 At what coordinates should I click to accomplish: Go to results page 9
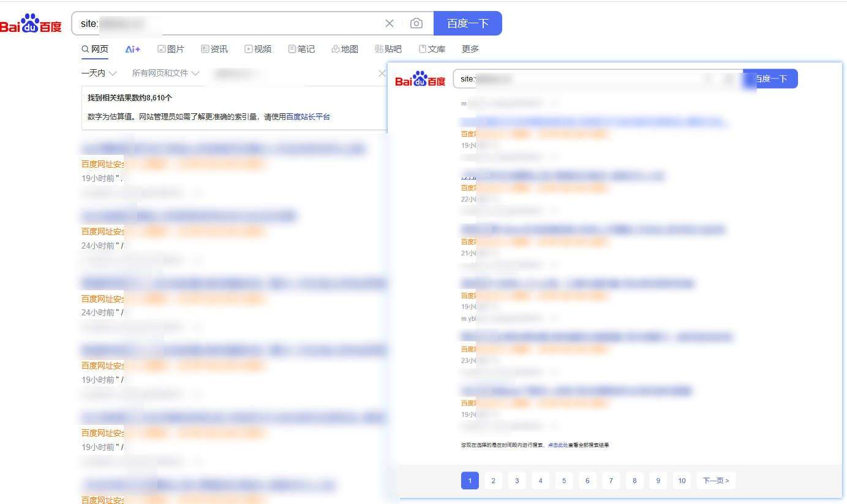click(x=658, y=481)
